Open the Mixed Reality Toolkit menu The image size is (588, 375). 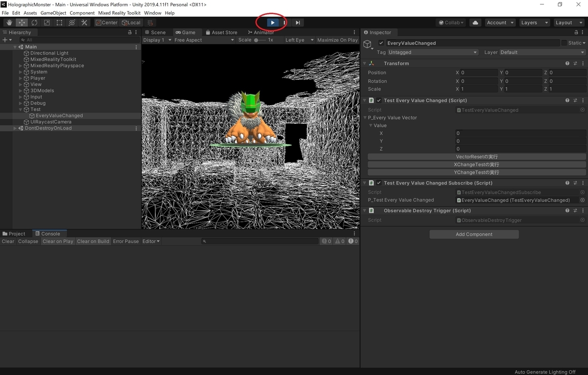(119, 13)
